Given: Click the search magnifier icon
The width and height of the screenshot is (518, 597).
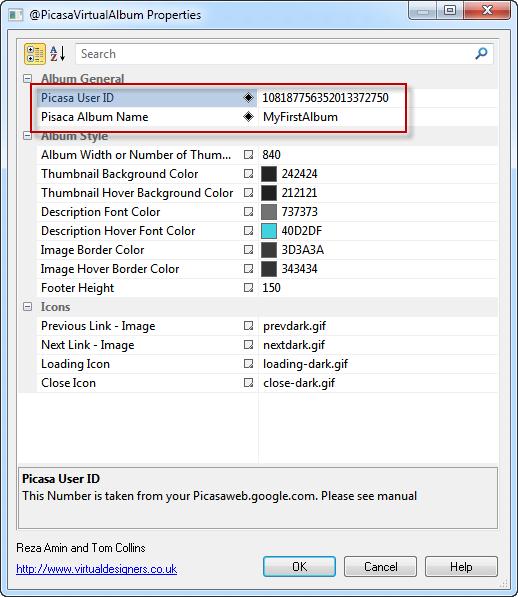Looking at the screenshot, I should (x=481, y=54).
